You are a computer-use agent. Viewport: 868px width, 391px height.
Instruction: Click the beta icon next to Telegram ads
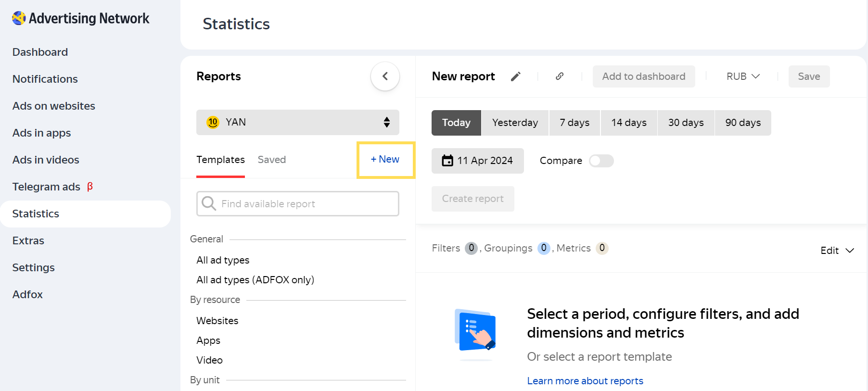(x=90, y=187)
